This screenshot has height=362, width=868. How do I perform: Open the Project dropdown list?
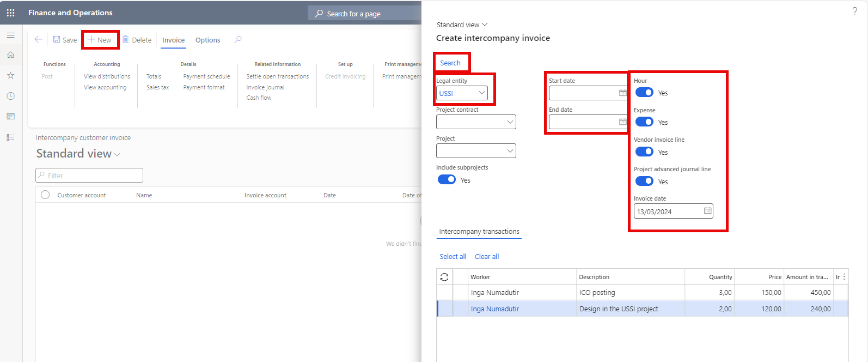tap(510, 151)
